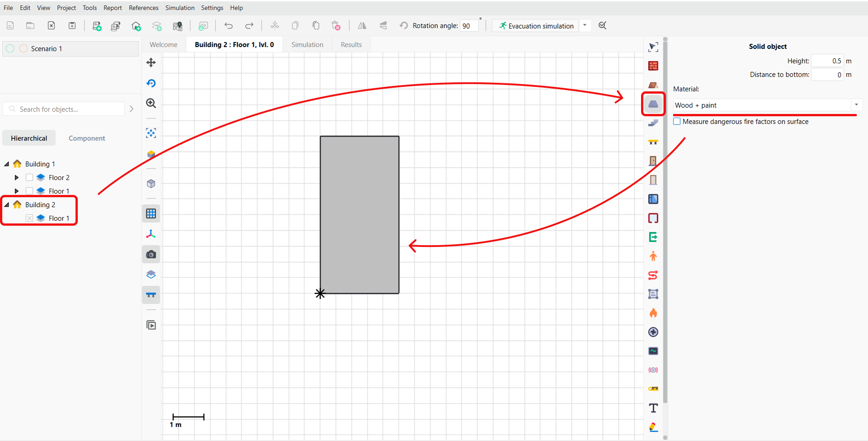The image size is (868, 441).
Task: Click the undo arrow in toolbar
Action: click(228, 26)
